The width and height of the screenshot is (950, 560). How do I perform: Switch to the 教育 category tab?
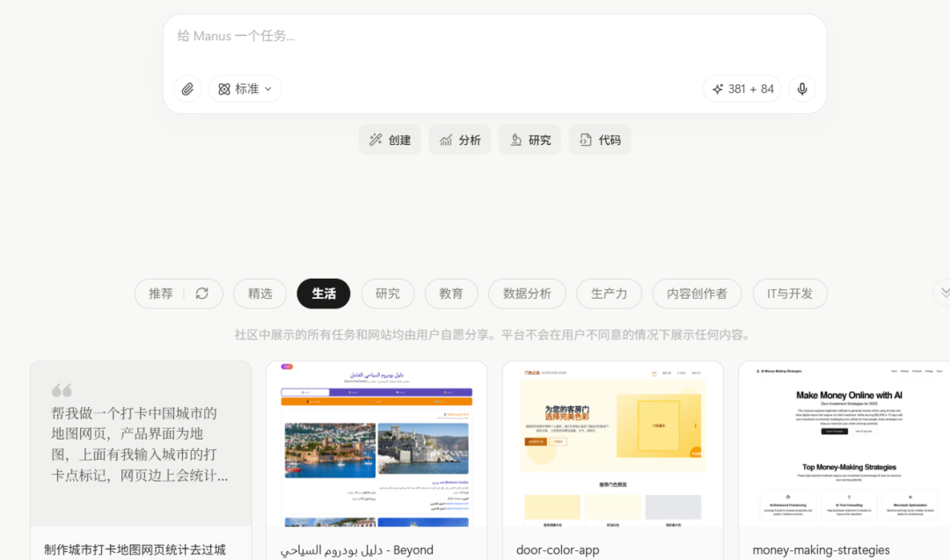coord(451,293)
